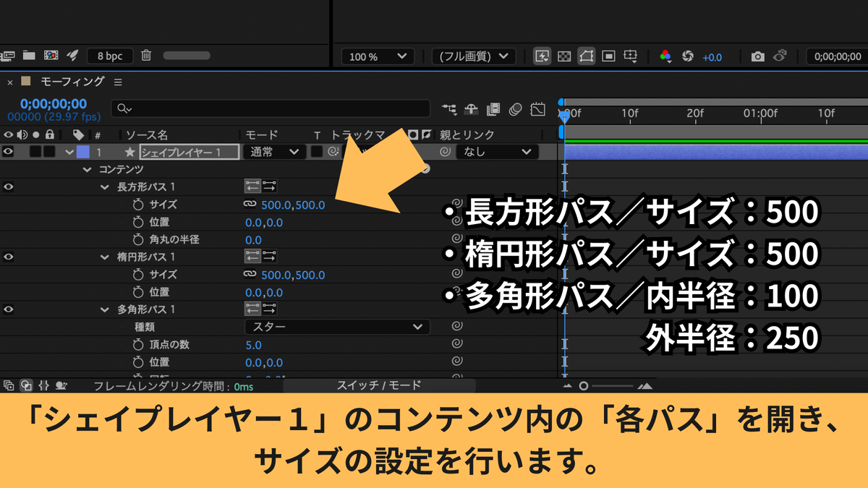Toggle mask and shape path visibility

click(587, 56)
